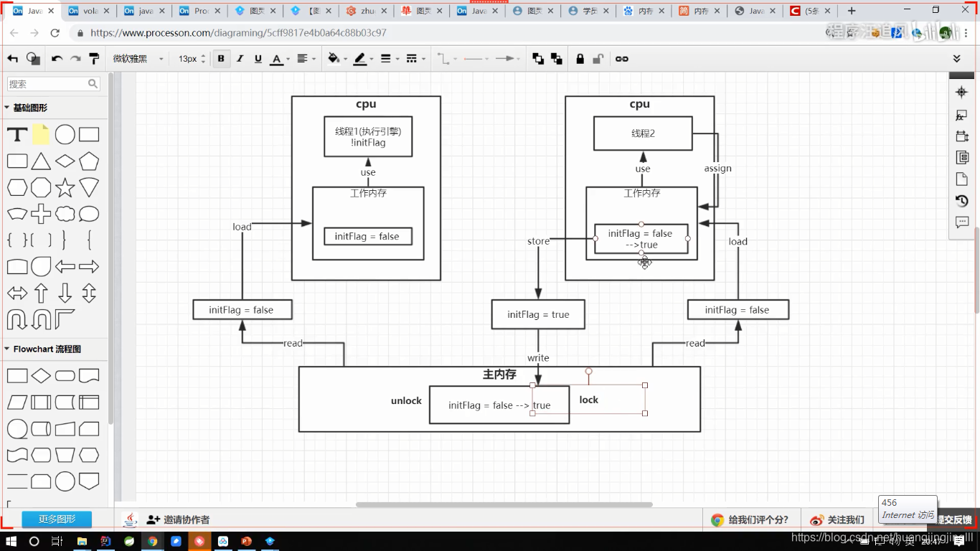Reload the browser page
The width and height of the screenshot is (980, 551).
tap(55, 33)
